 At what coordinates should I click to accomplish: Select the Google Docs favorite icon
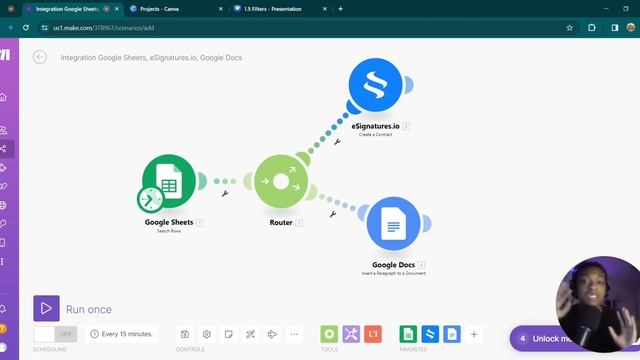pos(452,334)
